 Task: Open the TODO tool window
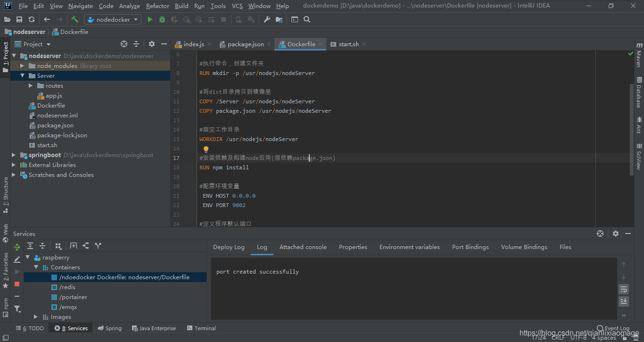pyautogui.click(x=30, y=328)
